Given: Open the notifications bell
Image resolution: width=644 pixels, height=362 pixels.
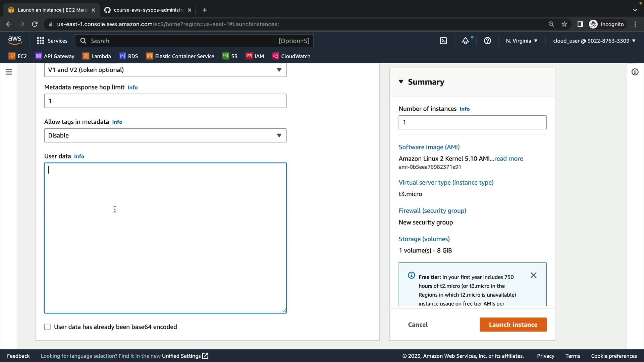Looking at the screenshot, I should point(465,41).
